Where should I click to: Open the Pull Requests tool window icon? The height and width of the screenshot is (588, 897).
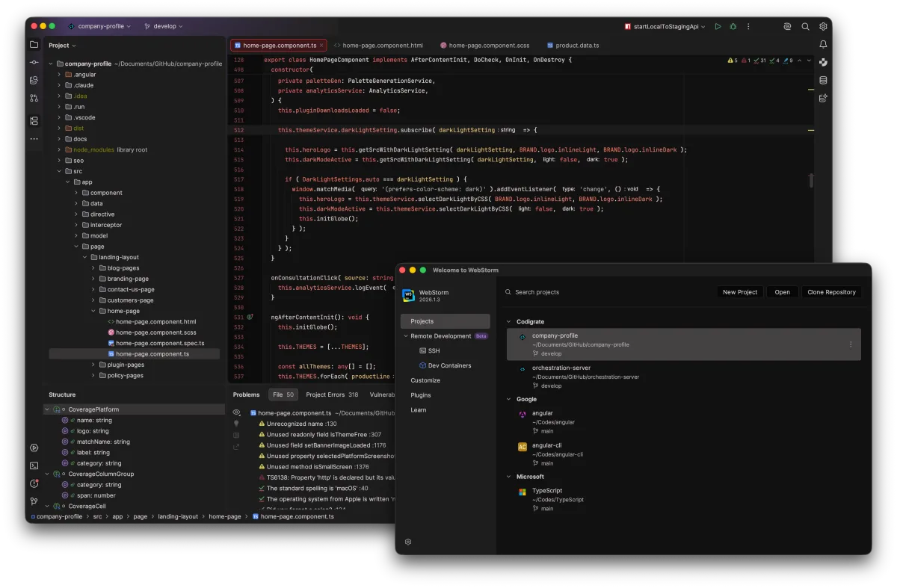34,98
